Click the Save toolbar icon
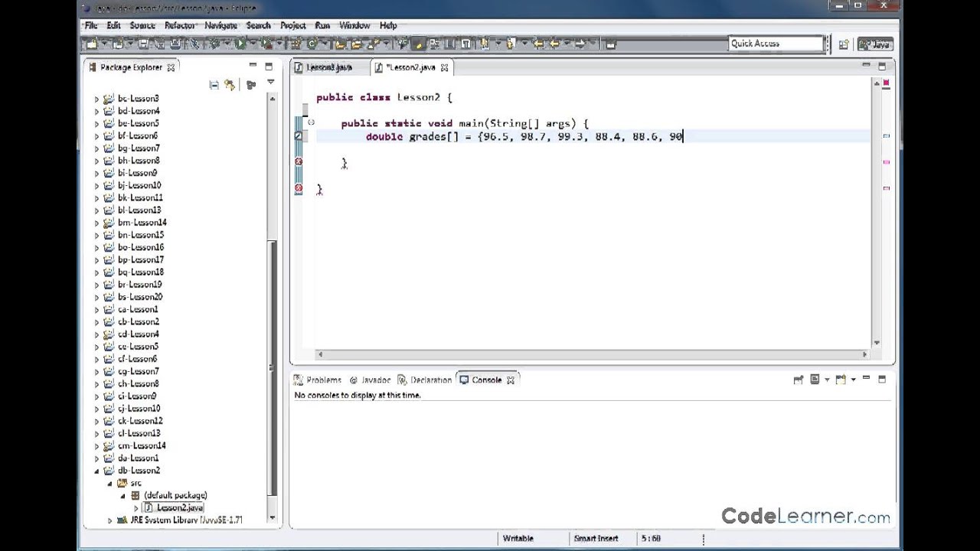 (143, 44)
